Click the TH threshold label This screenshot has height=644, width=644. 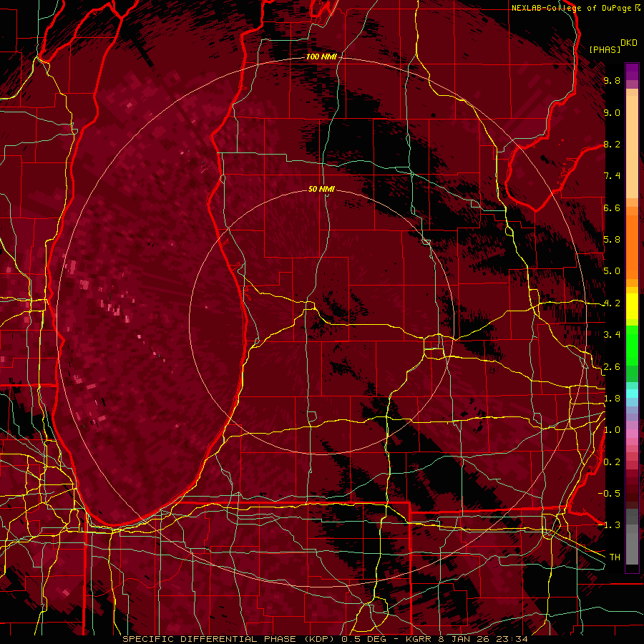click(x=615, y=557)
